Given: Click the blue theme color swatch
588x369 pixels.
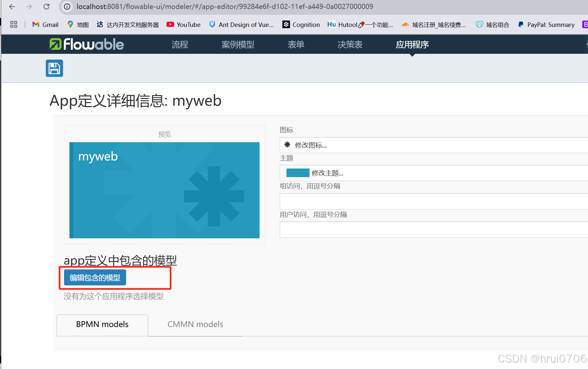Looking at the screenshot, I should 297,173.
